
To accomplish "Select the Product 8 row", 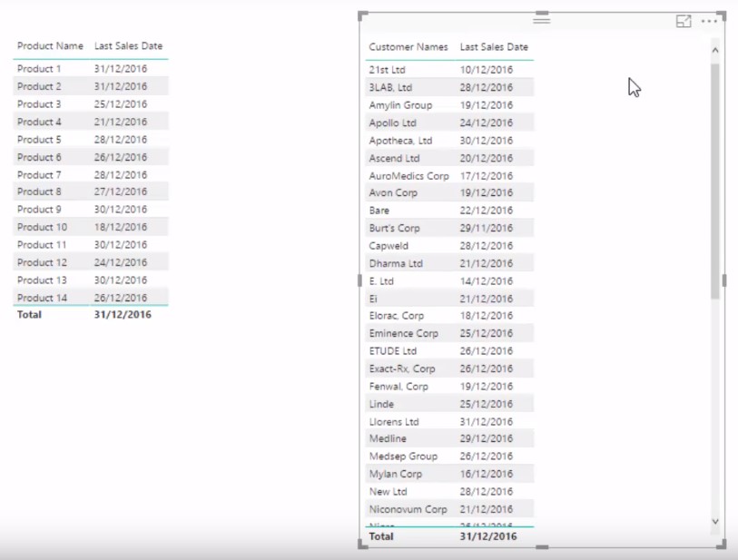I will (91, 192).
